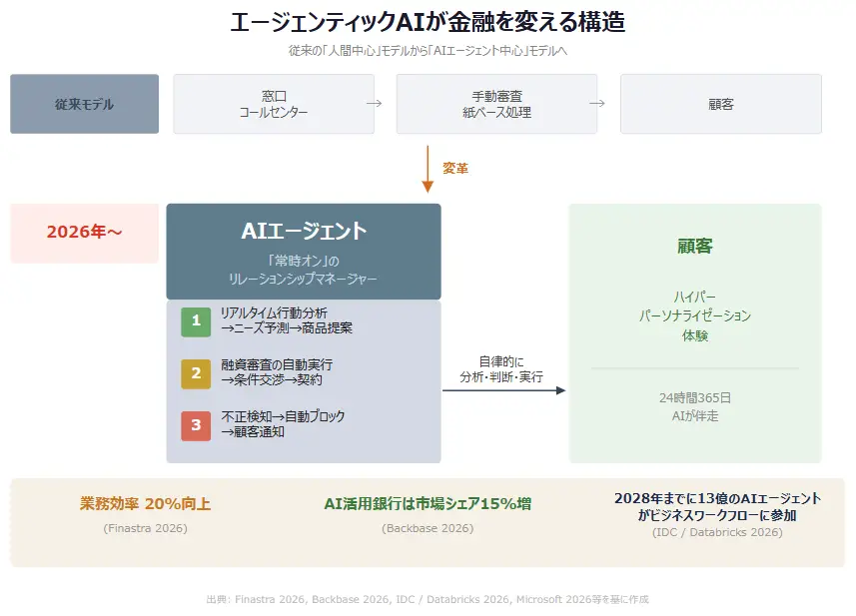The width and height of the screenshot is (856, 616).
Task: Select the pink 2026年～ box
Action: point(84,233)
